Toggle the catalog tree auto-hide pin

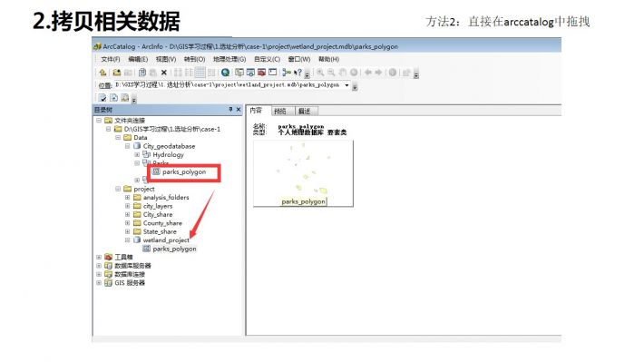pyautogui.click(x=230, y=109)
